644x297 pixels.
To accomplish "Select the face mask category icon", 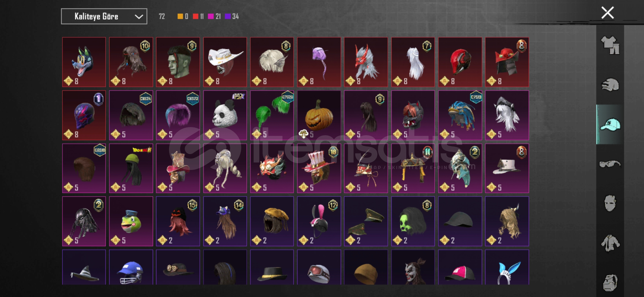I will [610, 204].
